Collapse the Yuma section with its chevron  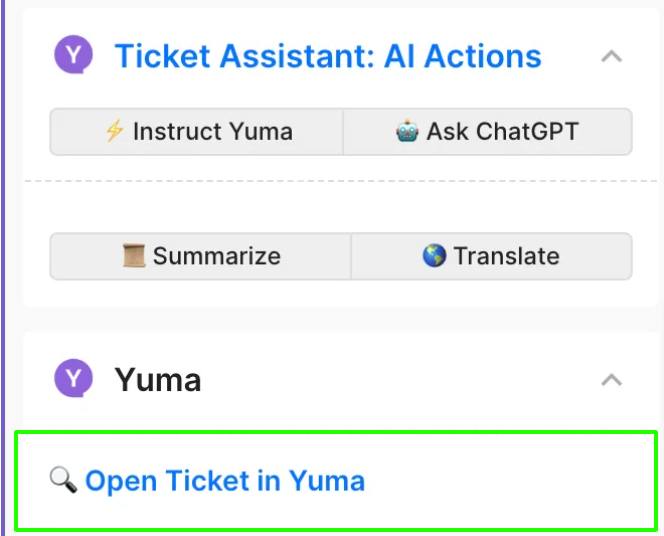611,380
